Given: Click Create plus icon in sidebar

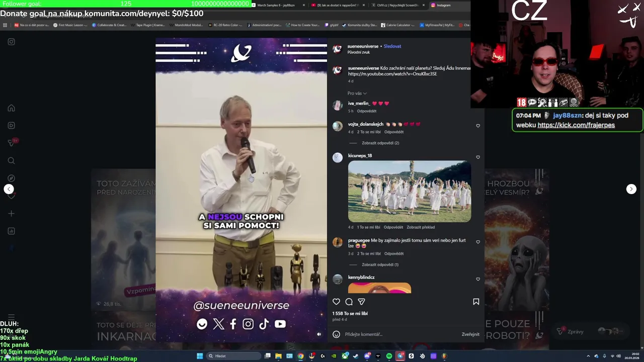Looking at the screenshot, I should point(11,213).
